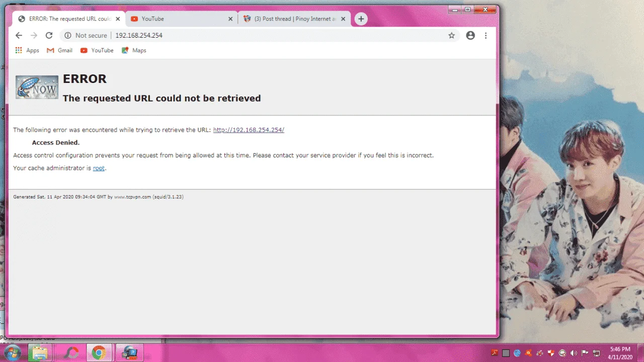Screen dimensions: 644x362
Task: Open the Avast orange tray icon
Action: click(x=528, y=353)
